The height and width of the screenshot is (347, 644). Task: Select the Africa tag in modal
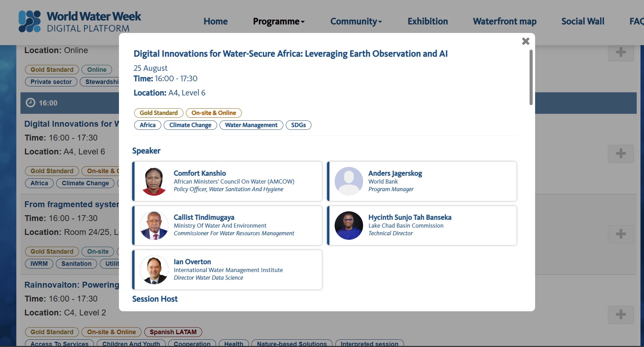(147, 125)
